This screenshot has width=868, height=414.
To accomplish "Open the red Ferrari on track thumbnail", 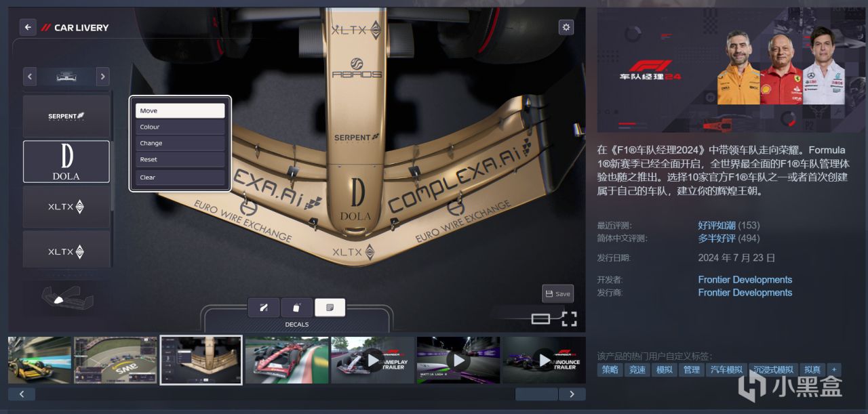I will point(287,360).
